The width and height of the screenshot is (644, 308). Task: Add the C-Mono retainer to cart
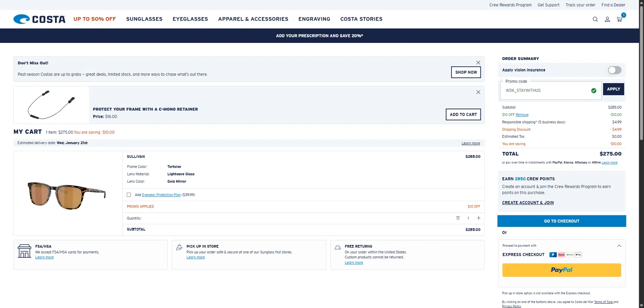[463, 115]
